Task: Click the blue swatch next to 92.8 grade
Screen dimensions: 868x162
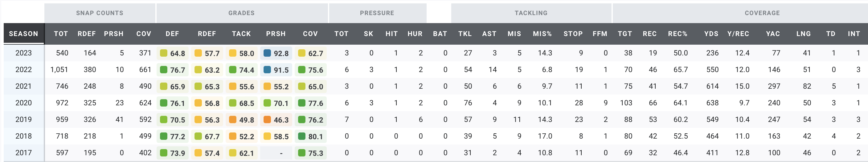Action: click(267, 53)
